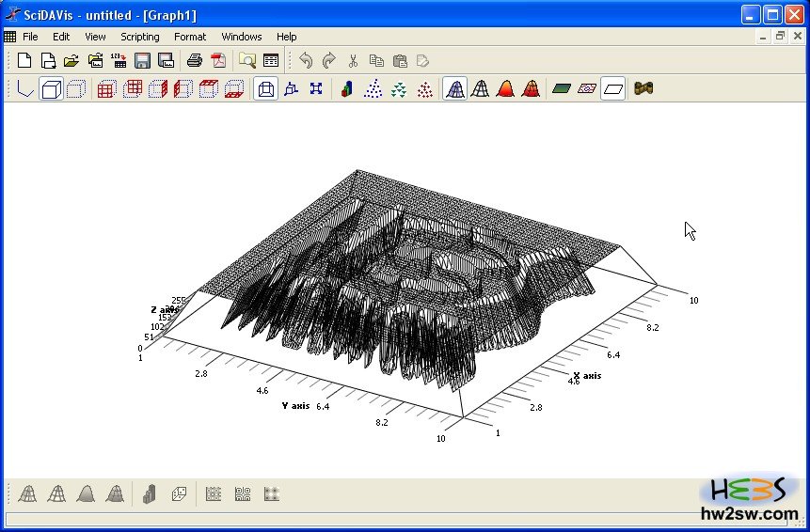Select the 3D bars plot style icon
Image resolution: width=810 pixels, height=532 pixels.
click(348, 89)
